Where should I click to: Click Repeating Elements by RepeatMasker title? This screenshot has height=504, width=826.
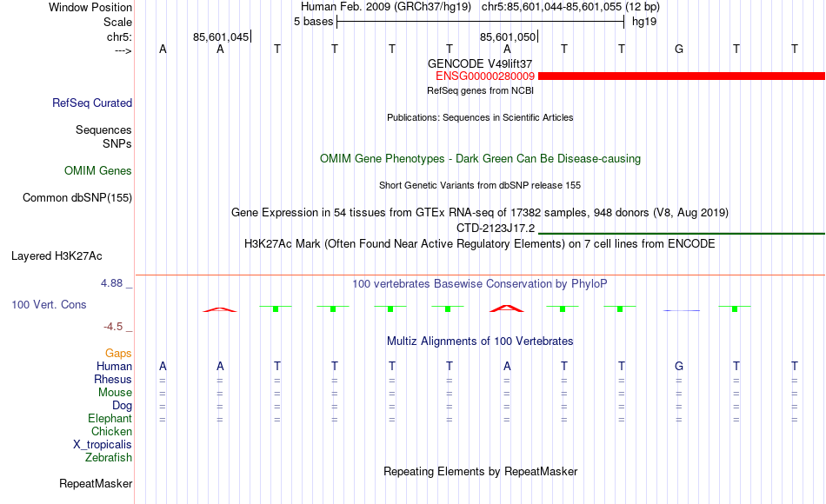click(481, 471)
